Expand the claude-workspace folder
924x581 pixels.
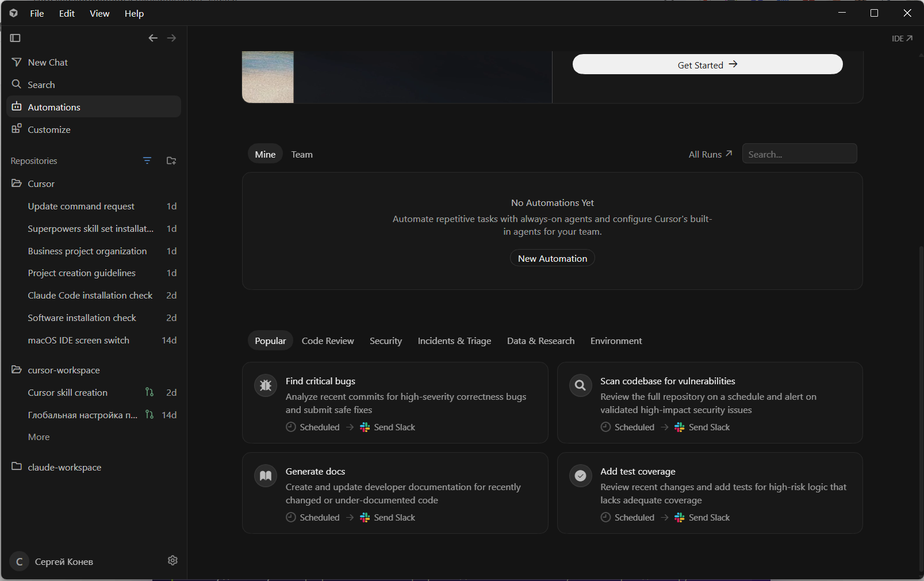[x=94, y=467]
